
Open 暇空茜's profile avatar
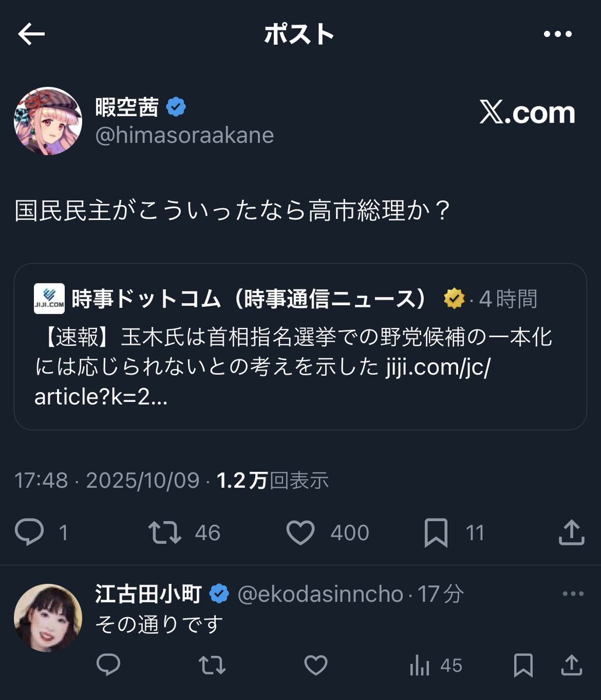48,121
